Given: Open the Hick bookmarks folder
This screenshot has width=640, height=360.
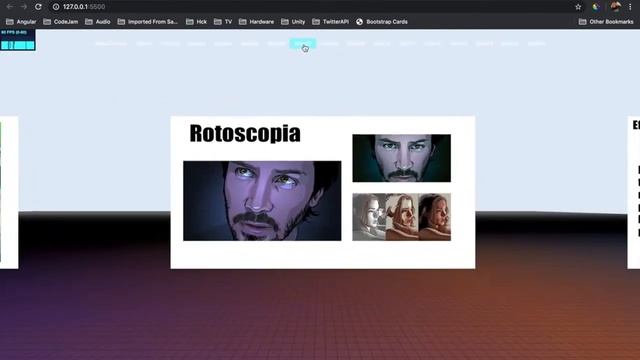Looking at the screenshot, I should click(196, 22).
